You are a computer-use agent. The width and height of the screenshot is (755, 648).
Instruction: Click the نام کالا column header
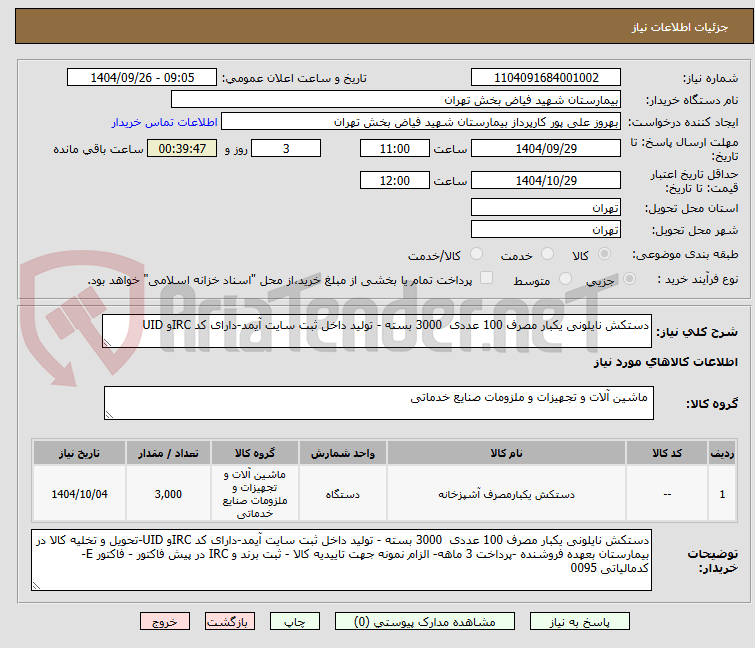click(x=506, y=453)
